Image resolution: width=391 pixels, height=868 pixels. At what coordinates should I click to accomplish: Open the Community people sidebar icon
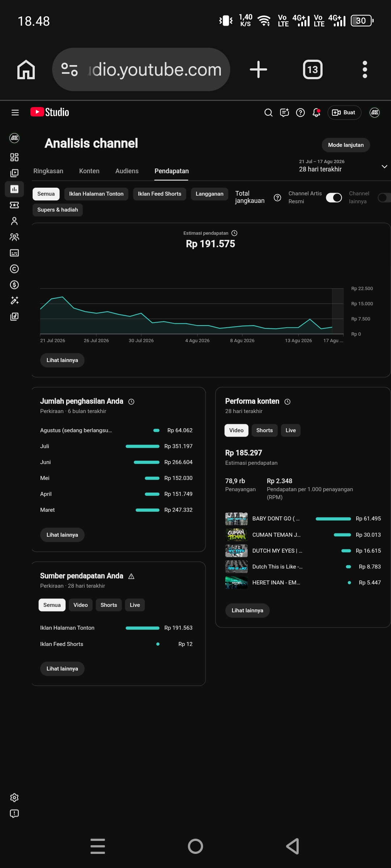(x=14, y=237)
